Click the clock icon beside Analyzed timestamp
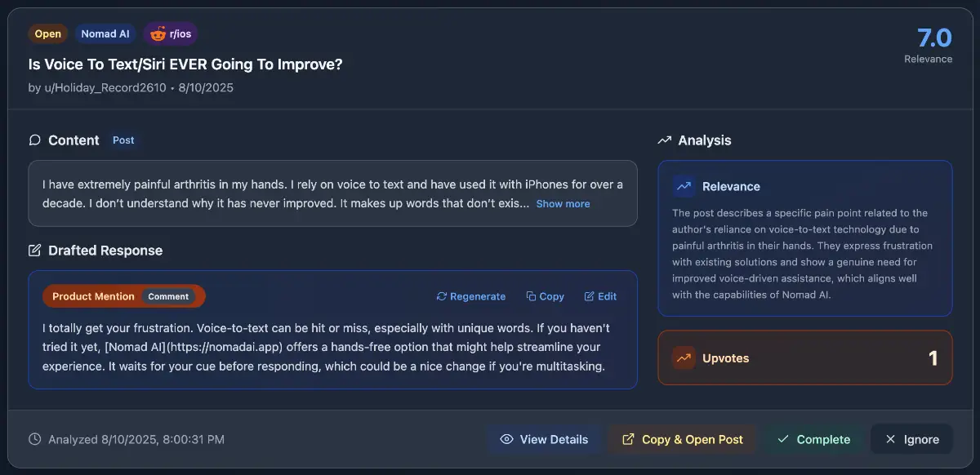This screenshot has width=980, height=475. pyautogui.click(x=34, y=439)
